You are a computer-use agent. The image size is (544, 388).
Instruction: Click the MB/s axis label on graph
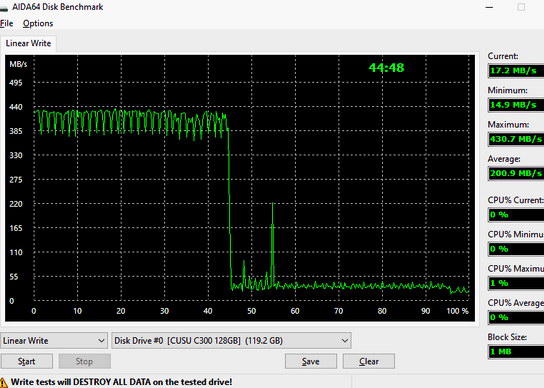[x=18, y=64]
